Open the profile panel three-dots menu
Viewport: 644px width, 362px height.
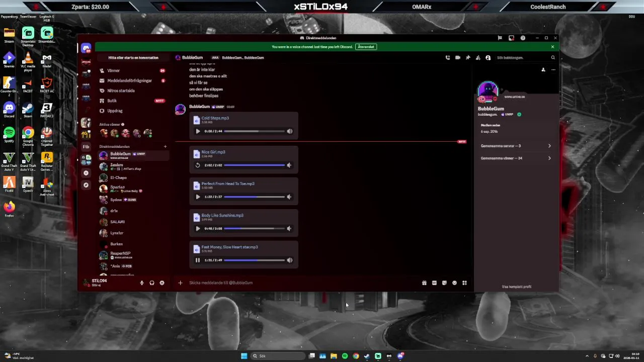pos(553,70)
